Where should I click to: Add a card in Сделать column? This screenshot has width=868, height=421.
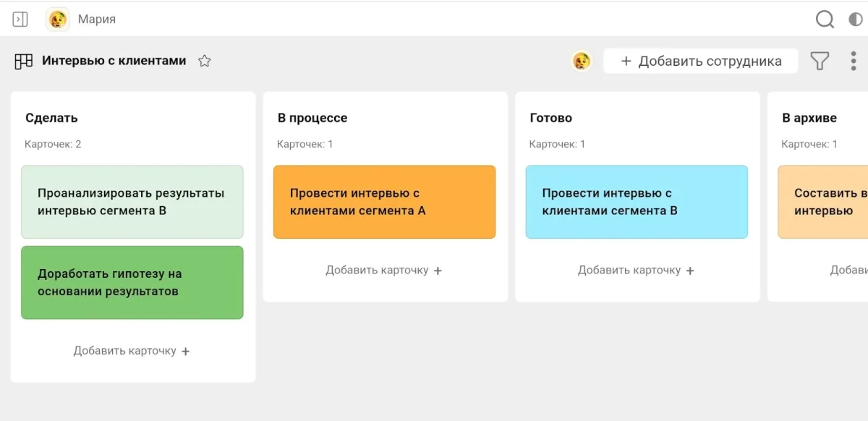pyautogui.click(x=132, y=351)
